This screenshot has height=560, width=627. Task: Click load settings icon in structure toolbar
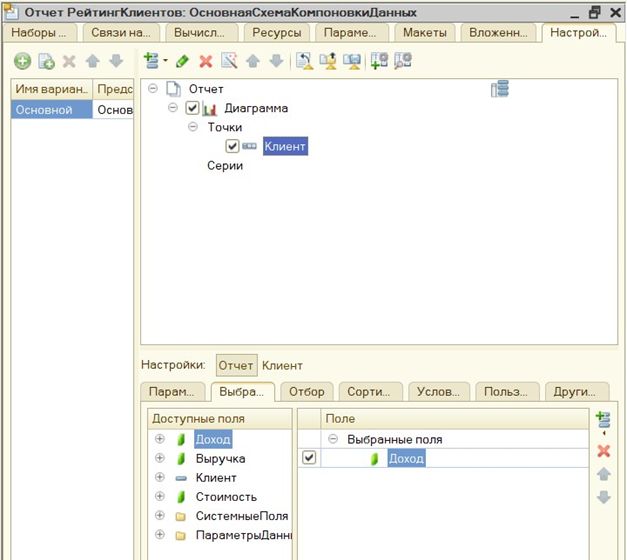(328, 61)
